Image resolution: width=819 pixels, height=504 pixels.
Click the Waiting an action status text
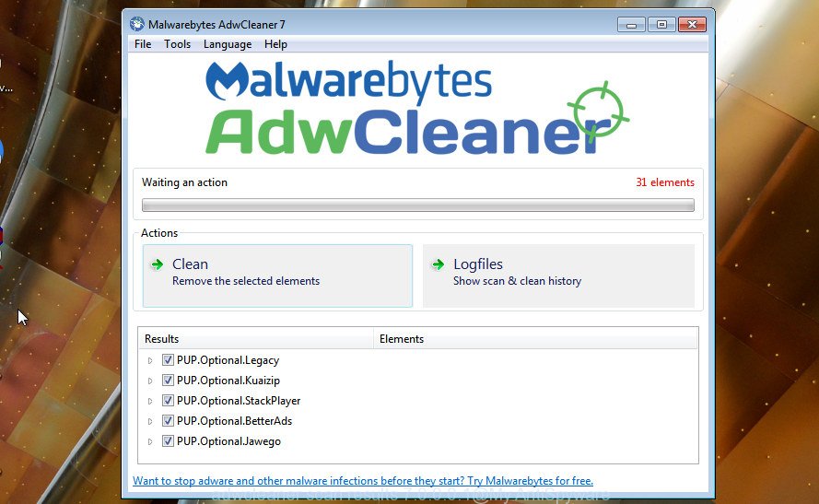[x=184, y=182]
